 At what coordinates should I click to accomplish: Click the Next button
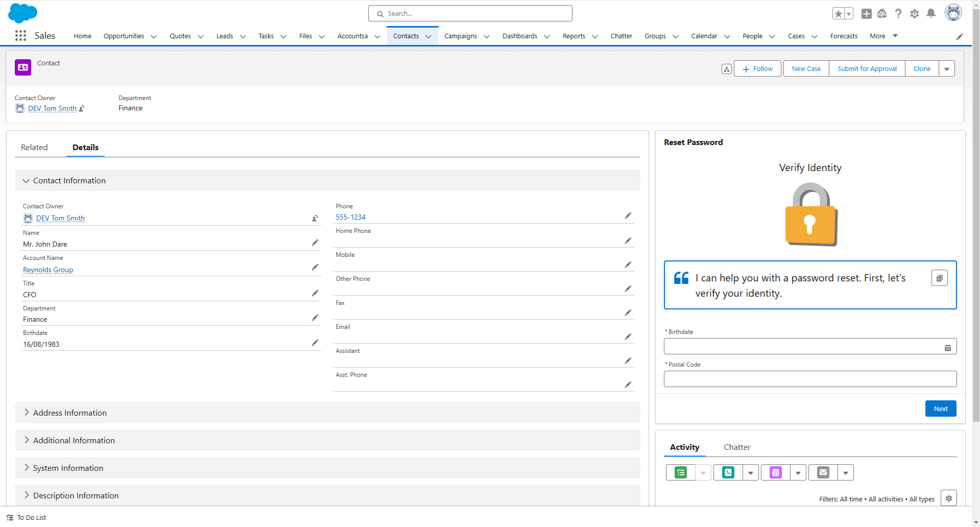tap(940, 409)
